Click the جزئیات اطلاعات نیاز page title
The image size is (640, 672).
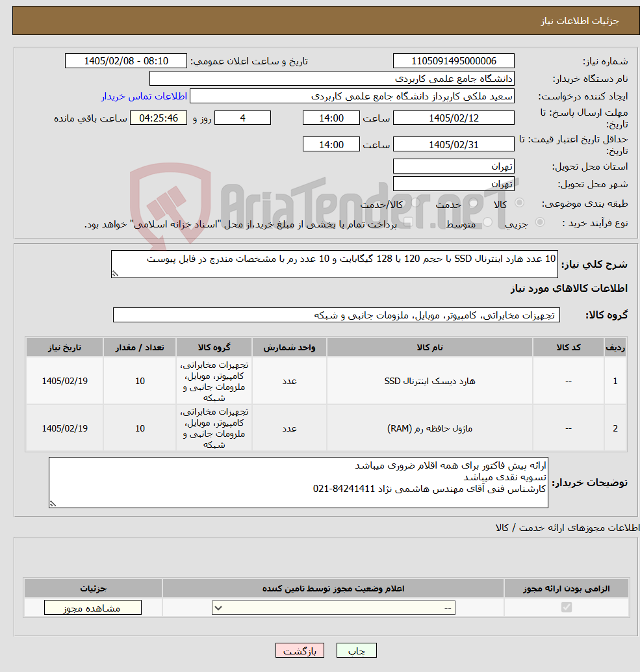click(x=580, y=21)
